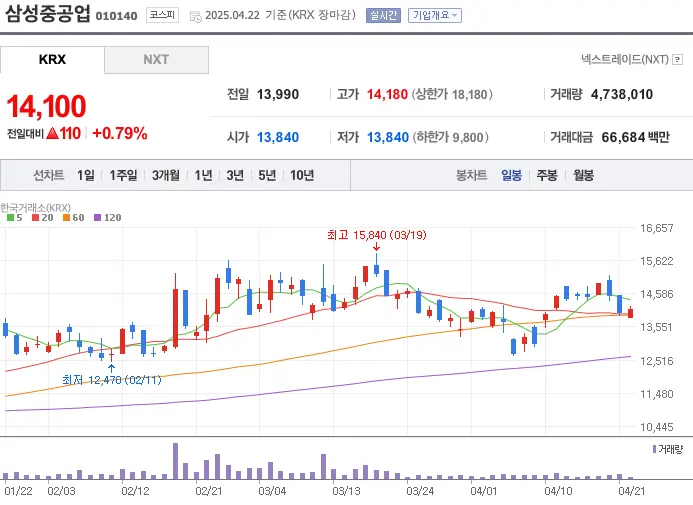Image resolution: width=693 pixels, height=505 pixels.
Task: Click the red up-triangle change indicator
Action: tap(52, 133)
